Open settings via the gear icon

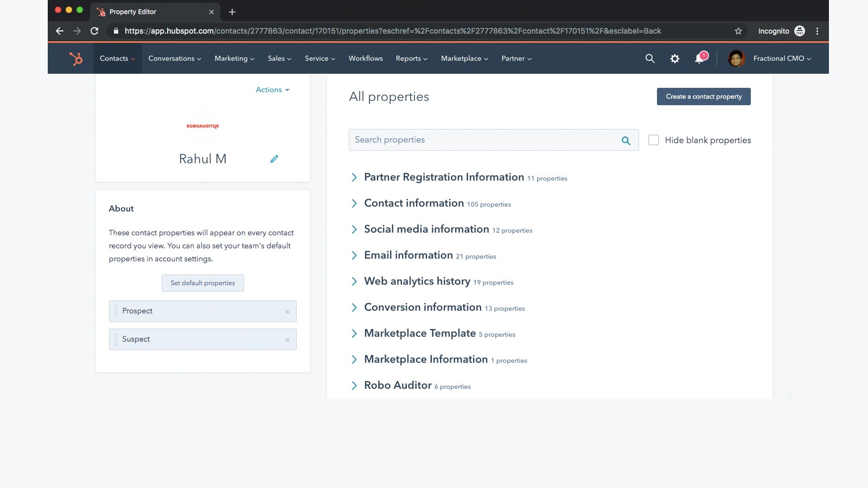(674, 58)
